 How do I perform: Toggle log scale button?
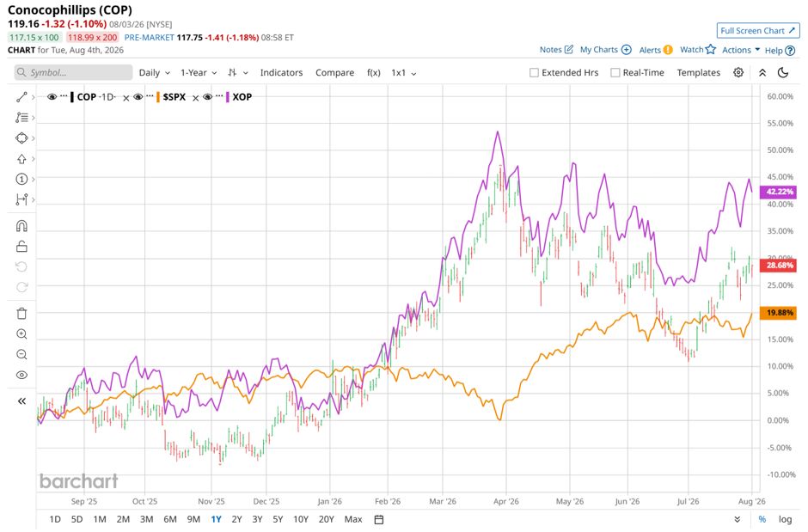tap(786, 520)
